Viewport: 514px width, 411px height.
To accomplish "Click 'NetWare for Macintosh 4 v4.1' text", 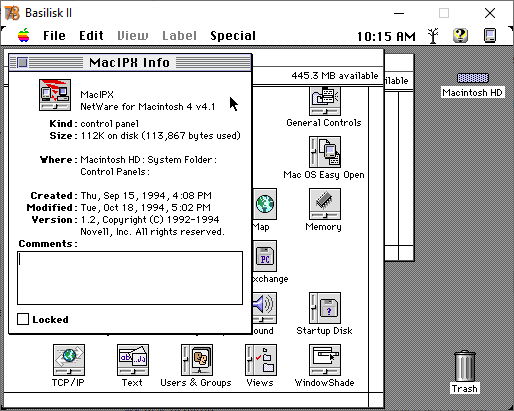I will click(148, 107).
